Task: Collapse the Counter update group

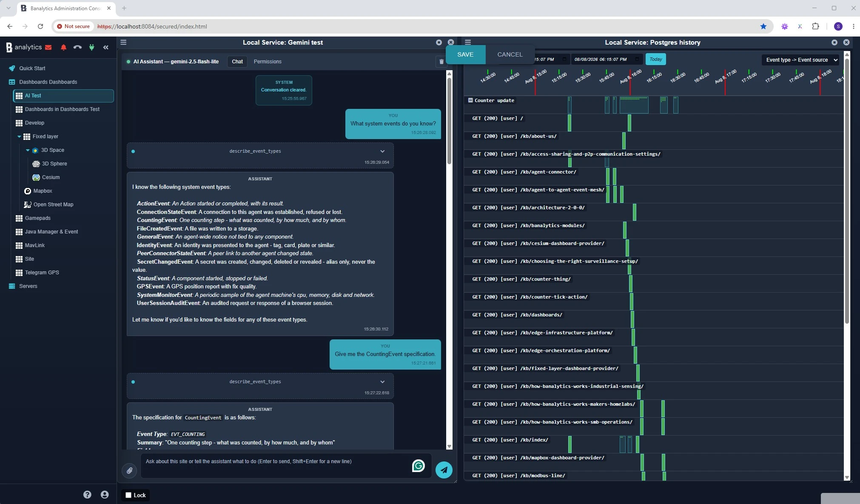Action: coord(470,100)
